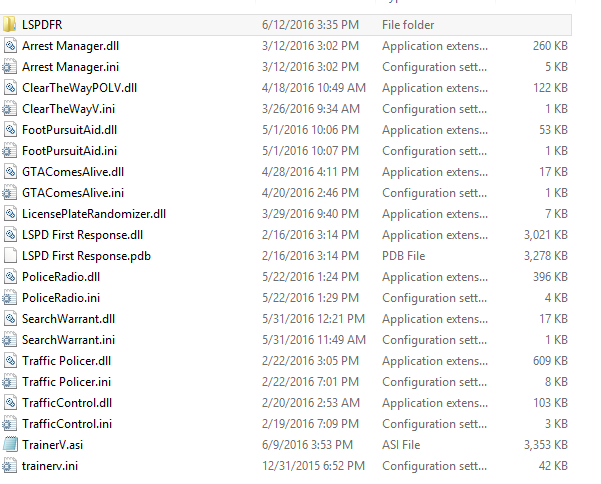Image resolution: width=601 pixels, height=484 pixels.
Task: Click the TrainerV.asi file icon
Action: 10,445
